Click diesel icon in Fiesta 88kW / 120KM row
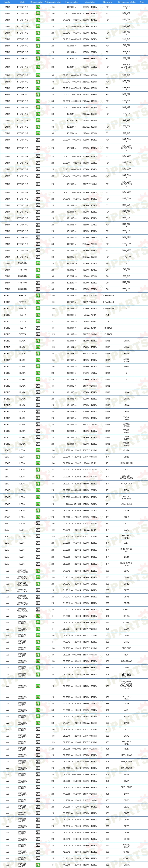Image resolution: width=148 pixels, height=868 pixels. click(x=38, y=334)
